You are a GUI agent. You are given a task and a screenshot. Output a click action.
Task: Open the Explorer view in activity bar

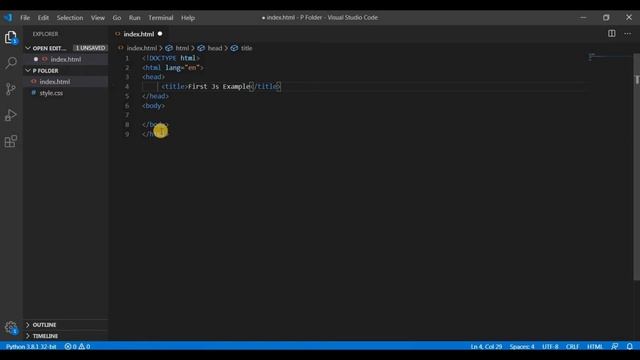tap(11, 37)
